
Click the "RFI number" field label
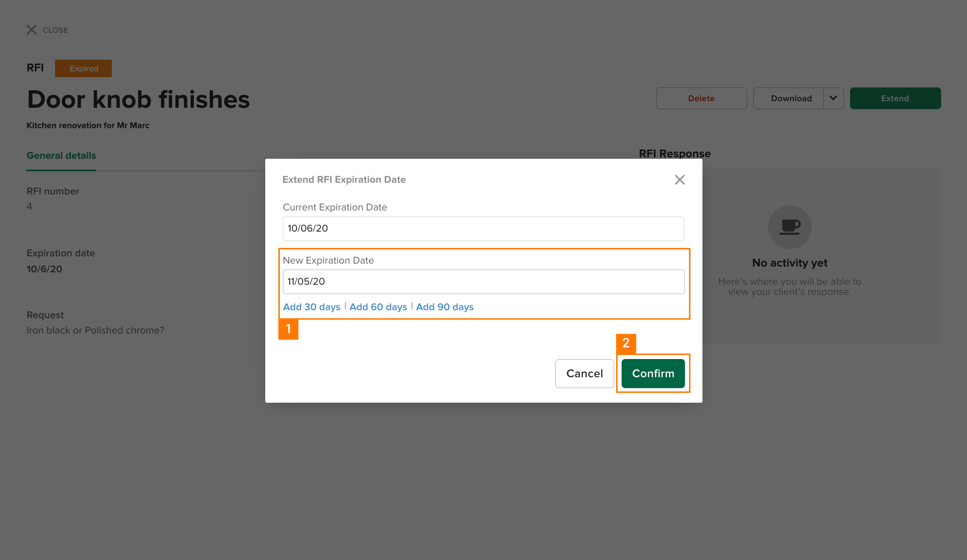point(52,191)
